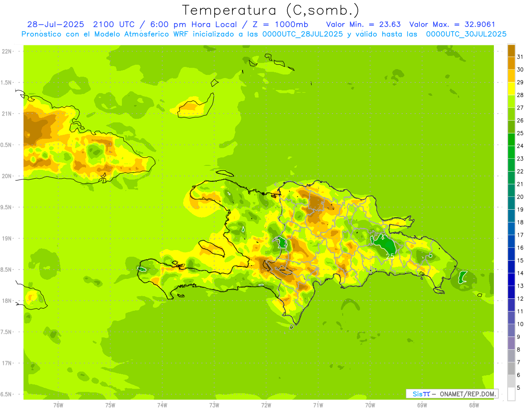This screenshot has height=411, width=532.
Task: Click the '75W' longitude axis label
Action: pos(110,405)
